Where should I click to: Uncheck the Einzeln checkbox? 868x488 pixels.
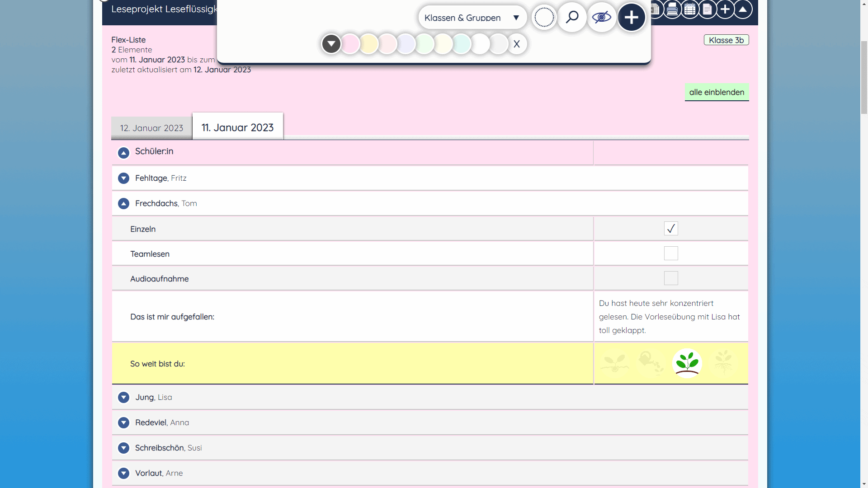point(671,229)
